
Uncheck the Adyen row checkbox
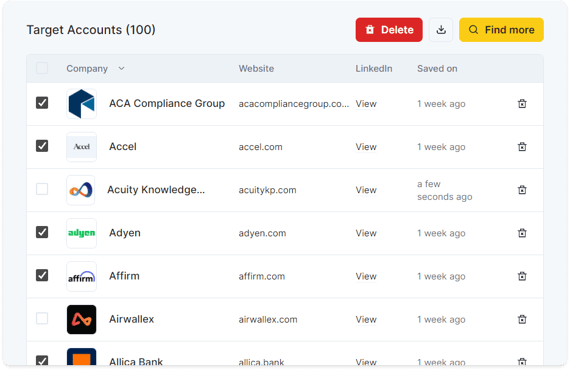(42, 232)
